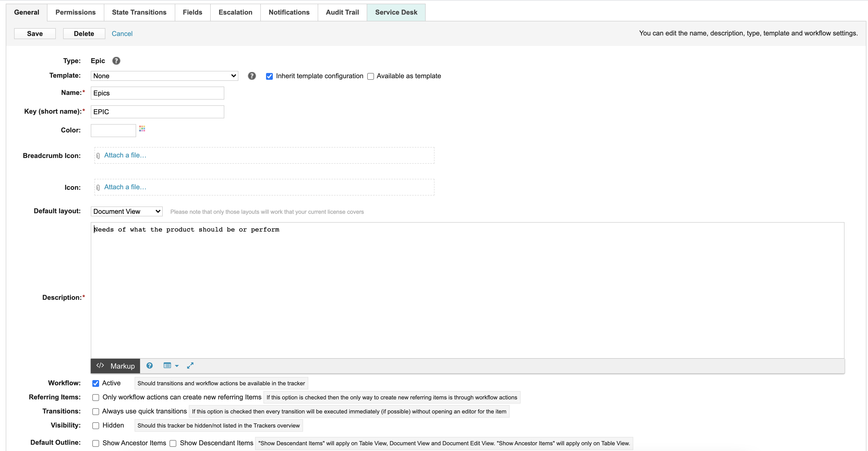868x451 pixels.
Task: Enable Available as template
Action: click(x=371, y=76)
